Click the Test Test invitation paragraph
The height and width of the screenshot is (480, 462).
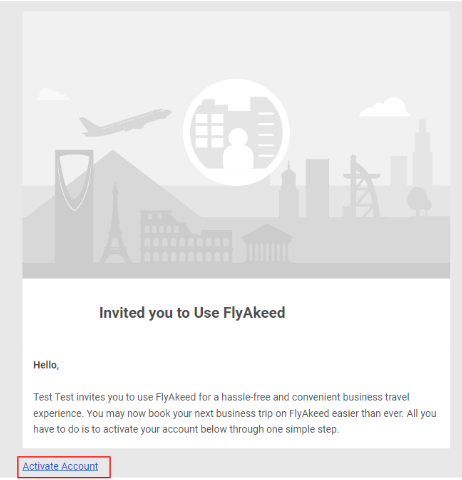tap(235, 413)
